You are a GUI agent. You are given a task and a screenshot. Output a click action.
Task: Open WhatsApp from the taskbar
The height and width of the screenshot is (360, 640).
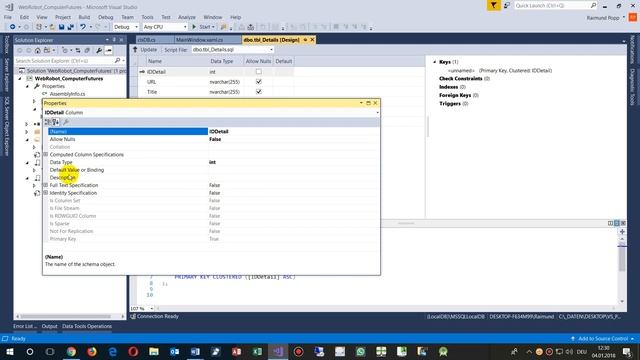click(x=360, y=352)
